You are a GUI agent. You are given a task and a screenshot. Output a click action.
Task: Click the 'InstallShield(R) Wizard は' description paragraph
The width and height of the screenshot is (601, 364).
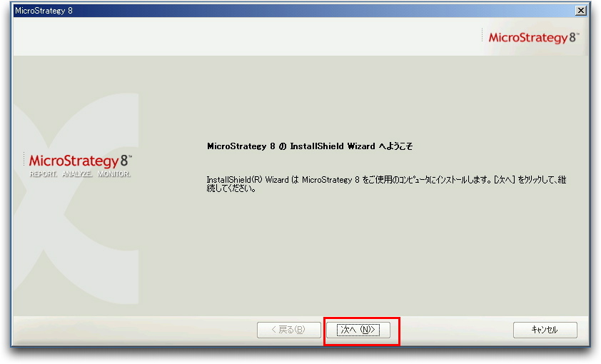click(386, 184)
